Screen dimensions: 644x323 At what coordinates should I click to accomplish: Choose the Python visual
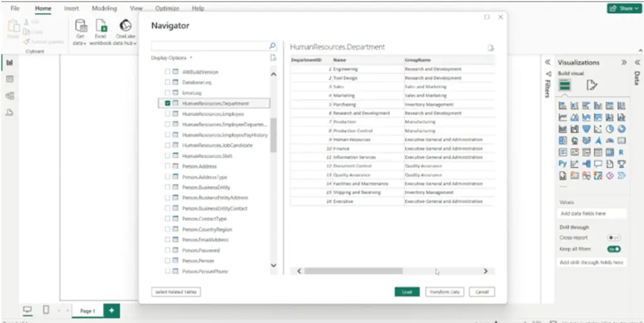(x=563, y=164)
